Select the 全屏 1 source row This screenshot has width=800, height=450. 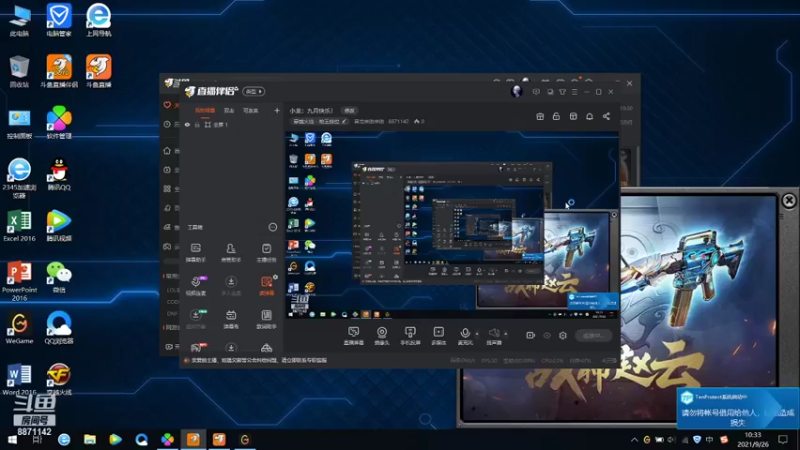[x=232, y=124]
